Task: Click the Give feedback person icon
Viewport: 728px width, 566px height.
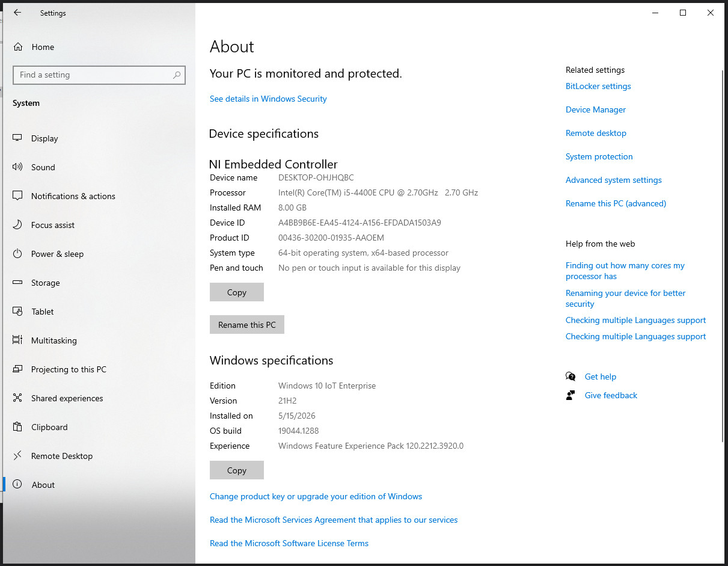Action: (570, 395)
